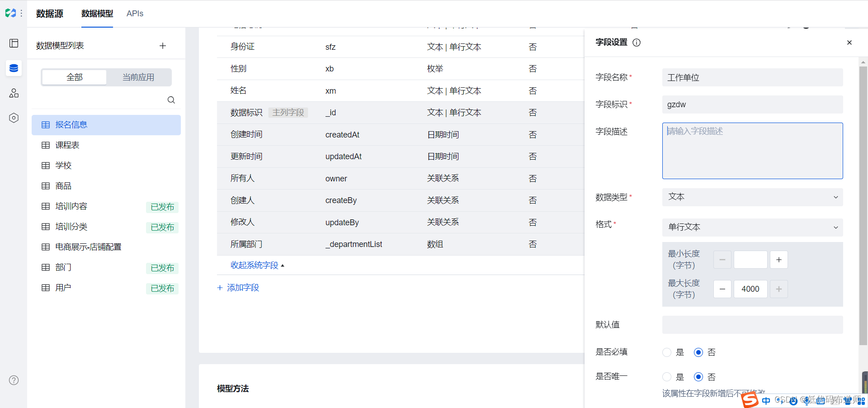Collapse system fields via 收起系统字段
Viewport: 868px width, 408px height.
coord(257,265)
